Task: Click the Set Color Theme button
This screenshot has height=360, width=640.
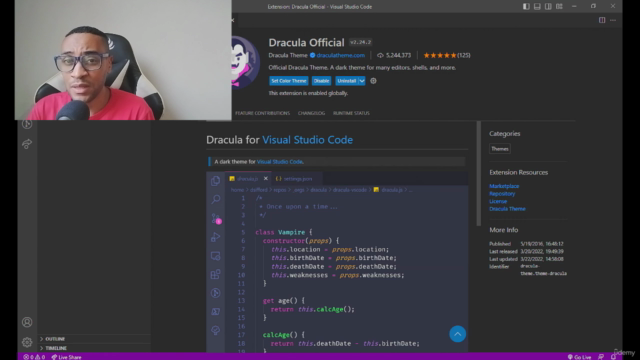Action: pos(289,81)
